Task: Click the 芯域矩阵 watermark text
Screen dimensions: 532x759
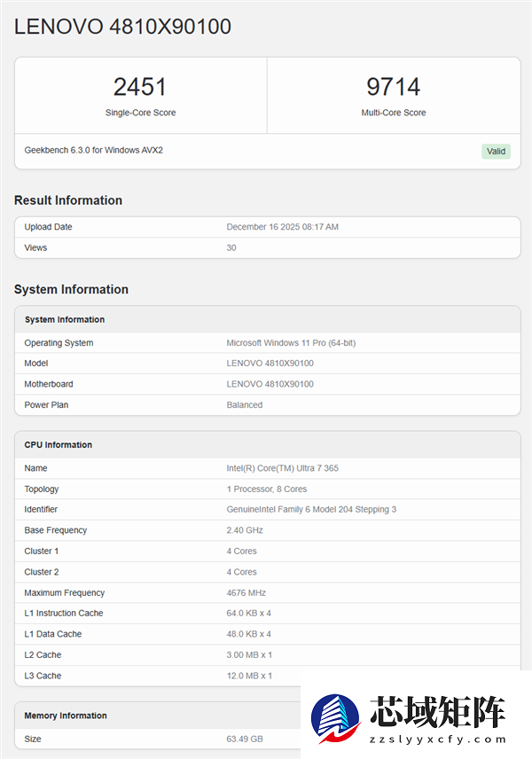Action: 438,711
